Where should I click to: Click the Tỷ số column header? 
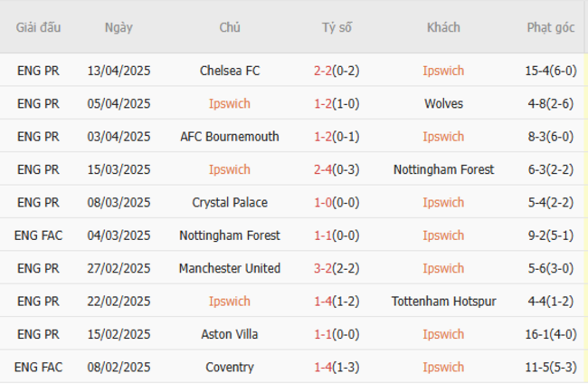pyautogui.click(x=337, y=27)
